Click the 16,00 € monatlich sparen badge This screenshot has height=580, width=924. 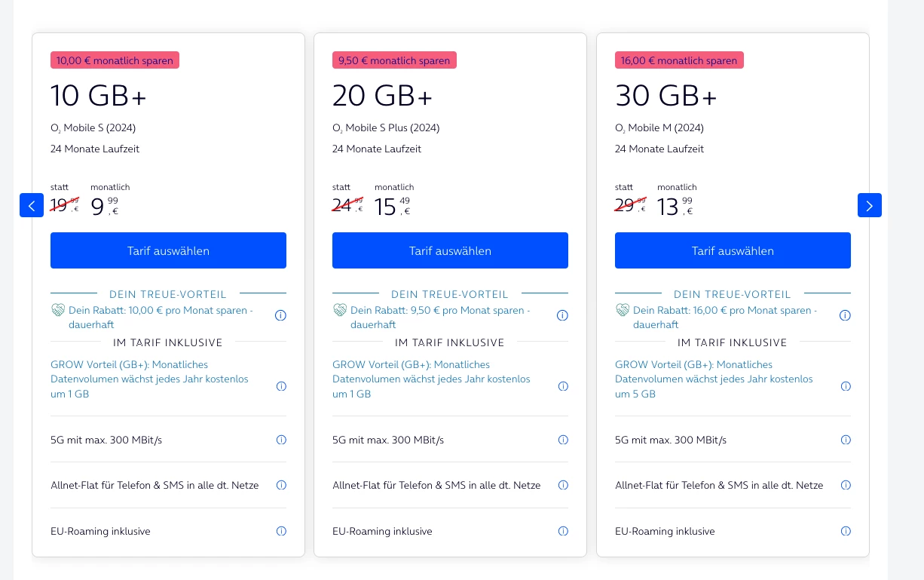click(678, 60)
